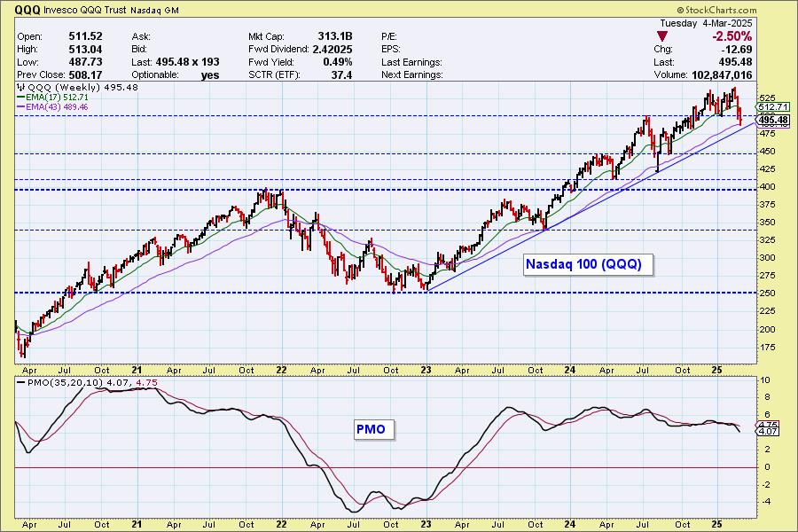The width and height of the screenshot is (798, 532).
Task: Click the StockCharts.com copyright link
Action: click(x=716, y=10)
